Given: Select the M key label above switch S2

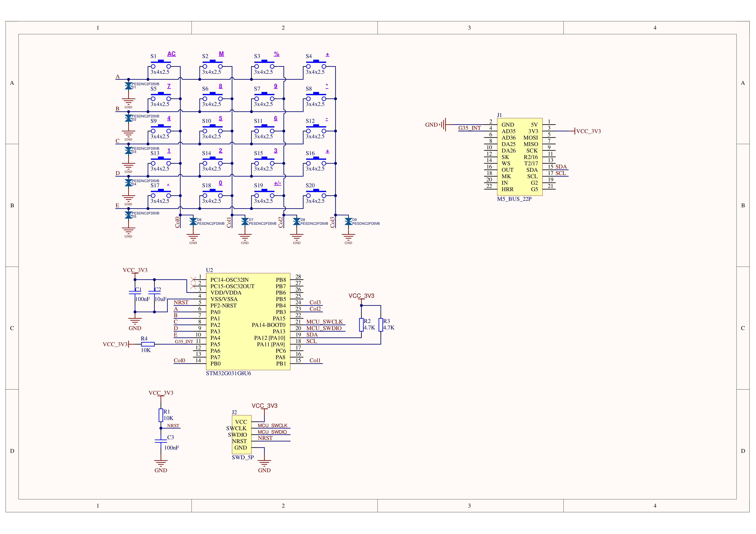Looking at the screenshot, I should [x=221, y=54].
